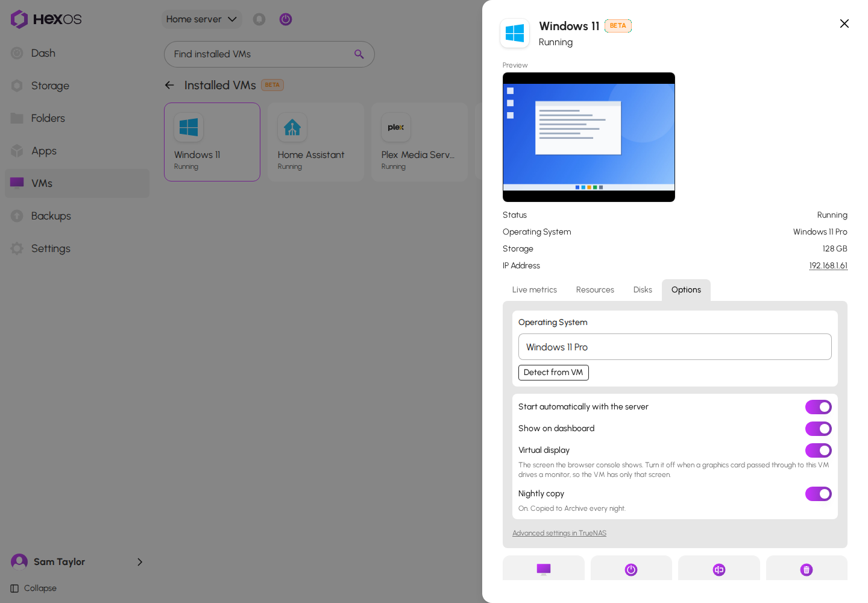
Task: Click the BETA badge next to Installed VMs
Action: coord(272,85)
